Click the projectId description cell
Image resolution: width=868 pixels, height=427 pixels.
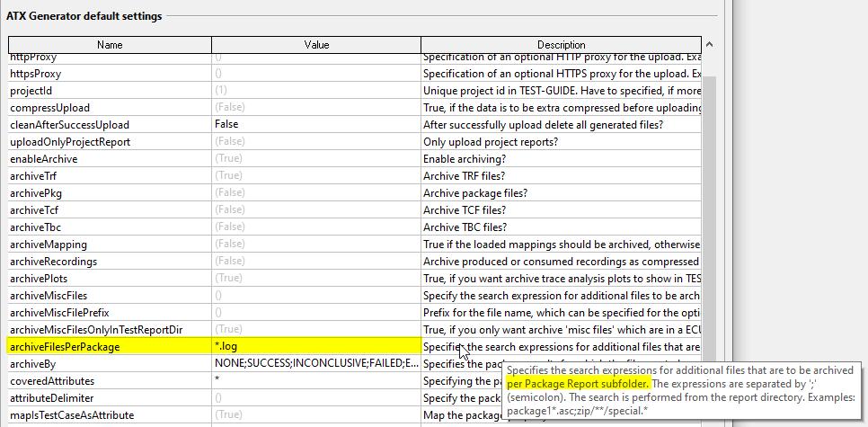pos(562,90)
